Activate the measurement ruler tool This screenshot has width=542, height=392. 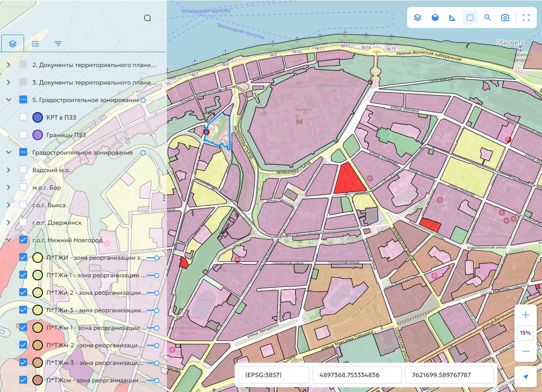[453, 18]
